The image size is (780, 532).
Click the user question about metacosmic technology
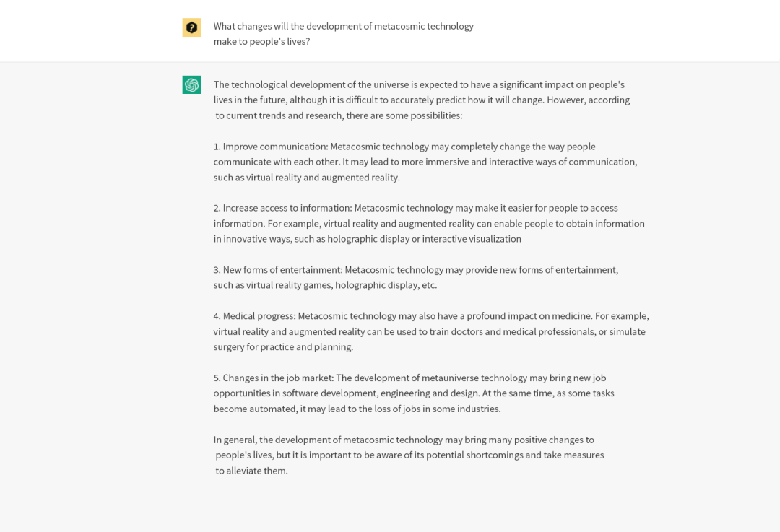coord(343,26)
